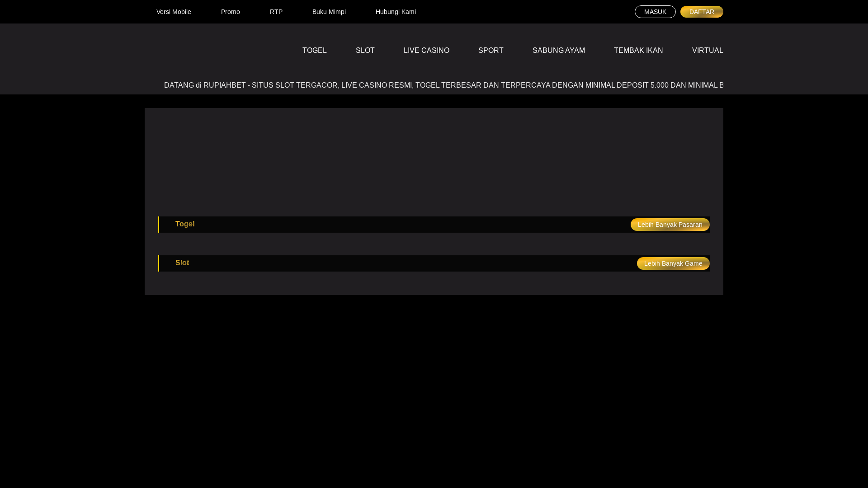Select the TEMBAK IKAN menu item

638,51
